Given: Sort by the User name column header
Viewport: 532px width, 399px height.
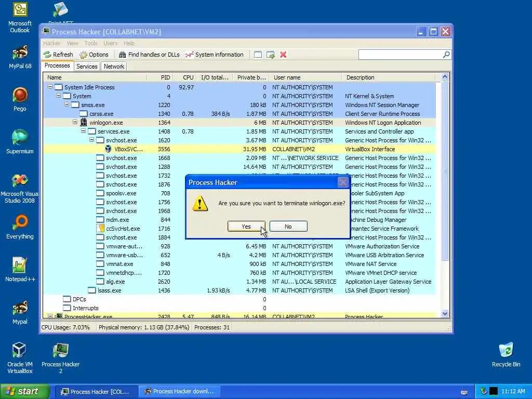Looking at the screenshot, I should click(305, 77).
